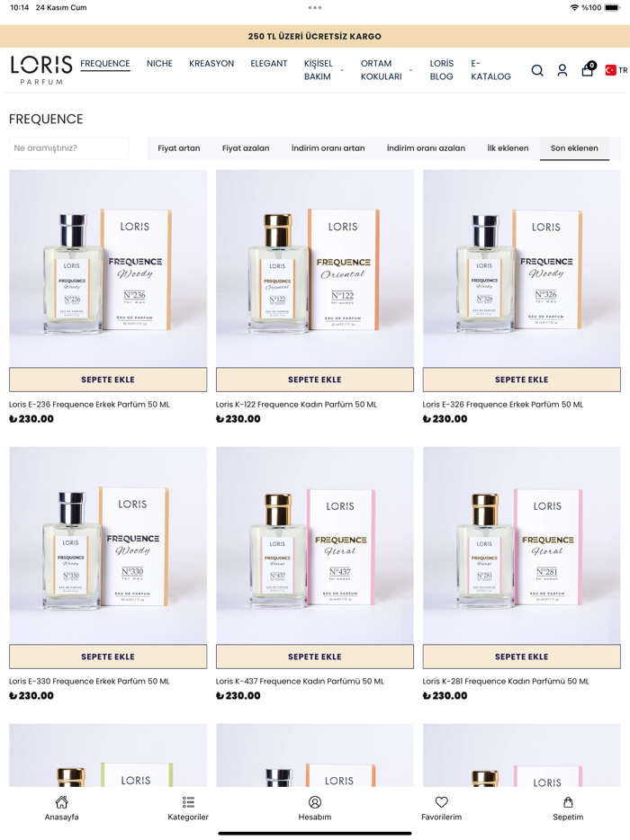This screenshot has height=840, width=630.
Task: Open Kategoriler list icon in bottom bar
Action: coord(188,802)
